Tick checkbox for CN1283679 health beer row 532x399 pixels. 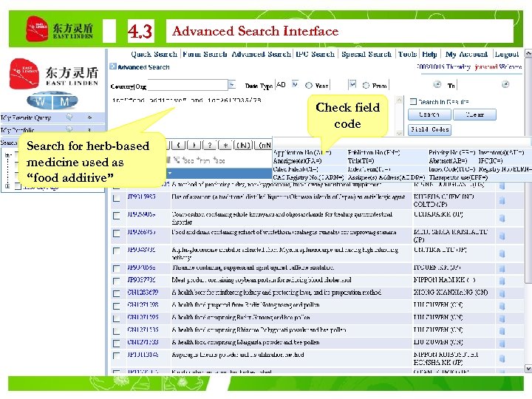click(x=117, y=293)
